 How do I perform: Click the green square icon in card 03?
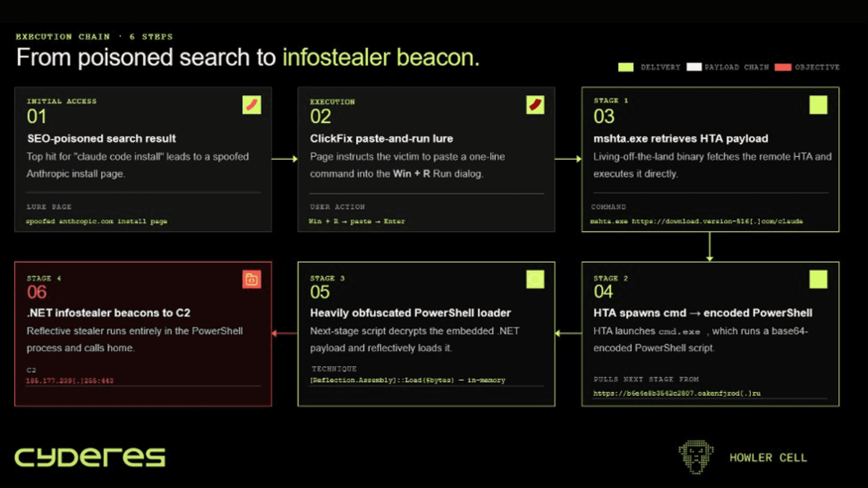point(818,105)
